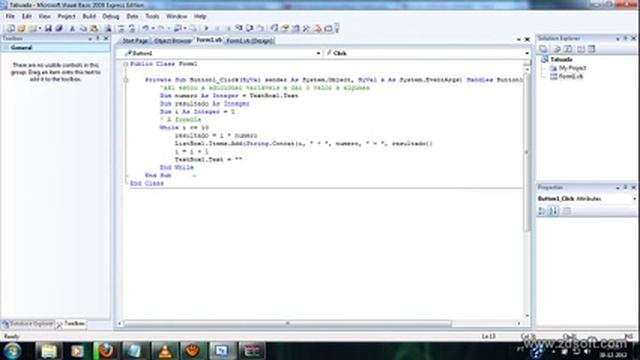Undo the last action icon
This screenshot has height=360, width=640.
coord(145,28)
